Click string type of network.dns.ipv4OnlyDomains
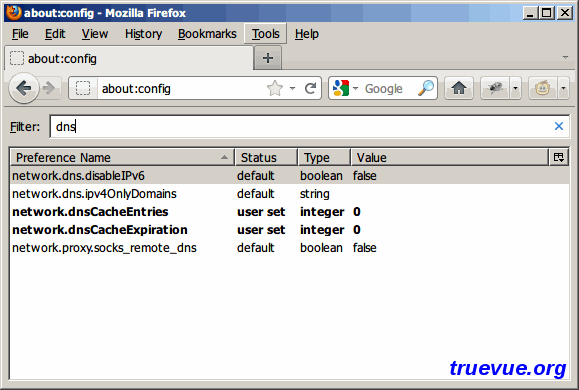The width and height of the screenshot is (579, 390). point(315,194)
